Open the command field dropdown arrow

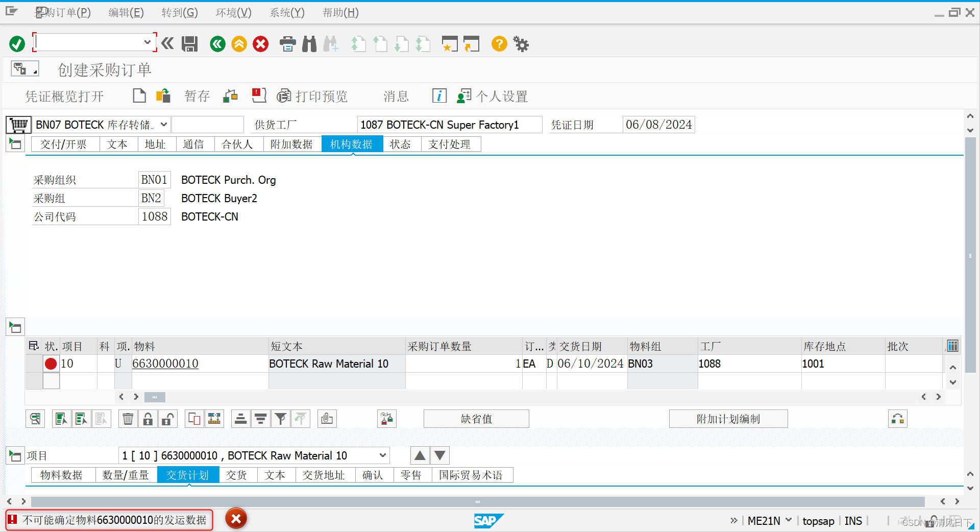[148, 42]
